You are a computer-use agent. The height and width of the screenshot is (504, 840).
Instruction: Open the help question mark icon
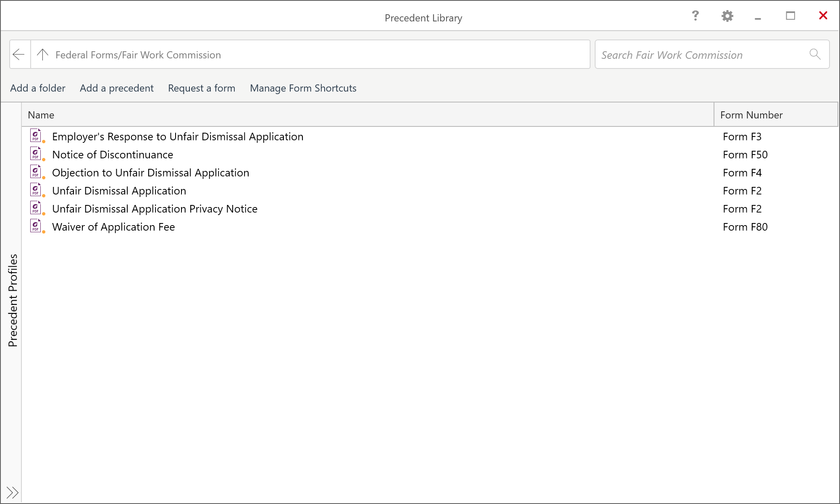point(696,16)
